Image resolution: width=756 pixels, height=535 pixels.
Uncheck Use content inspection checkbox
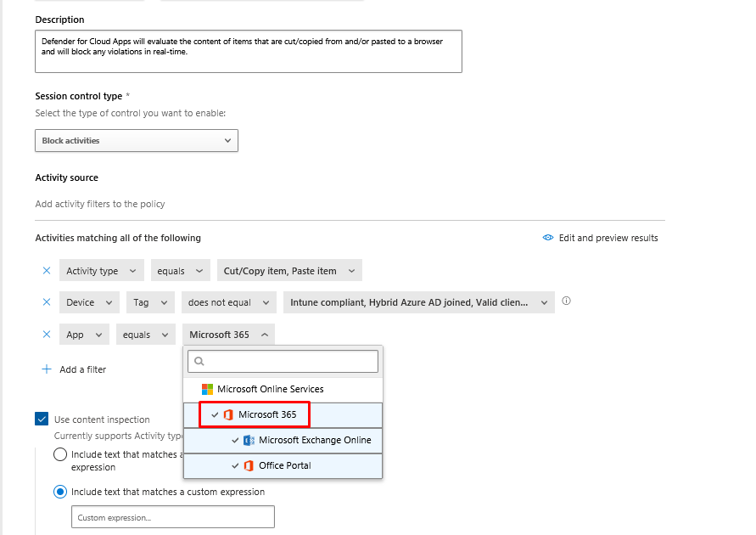[x=42, y=419]
